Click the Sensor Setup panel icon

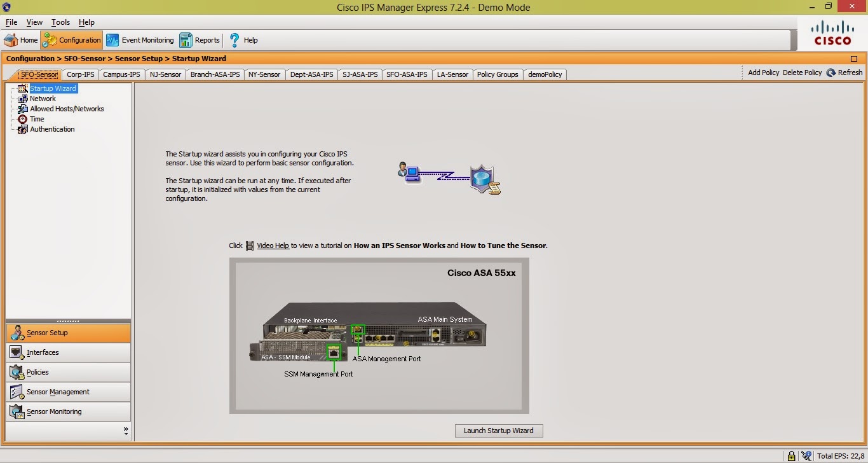pyautogui.click(x=17, y=333)
